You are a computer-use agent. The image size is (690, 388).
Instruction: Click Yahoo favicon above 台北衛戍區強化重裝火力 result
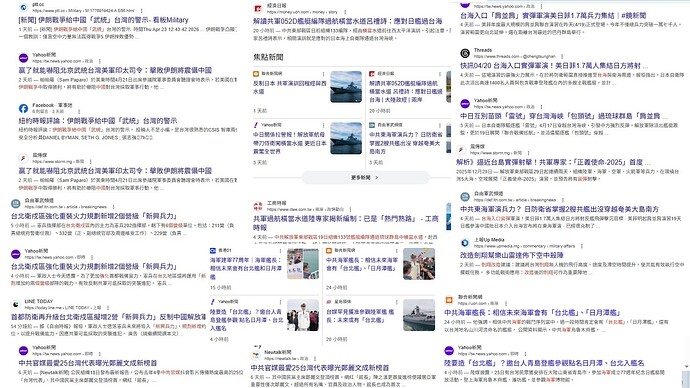pos(16,254)
